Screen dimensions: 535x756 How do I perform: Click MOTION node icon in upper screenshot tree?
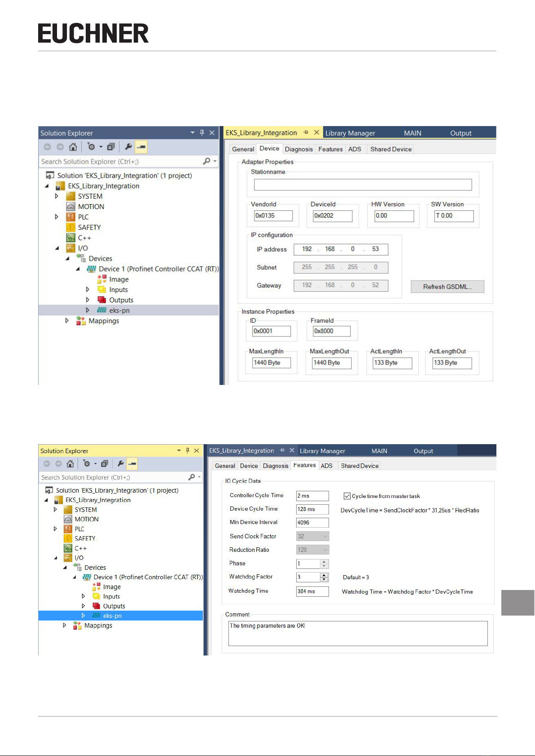click(70, 206)
